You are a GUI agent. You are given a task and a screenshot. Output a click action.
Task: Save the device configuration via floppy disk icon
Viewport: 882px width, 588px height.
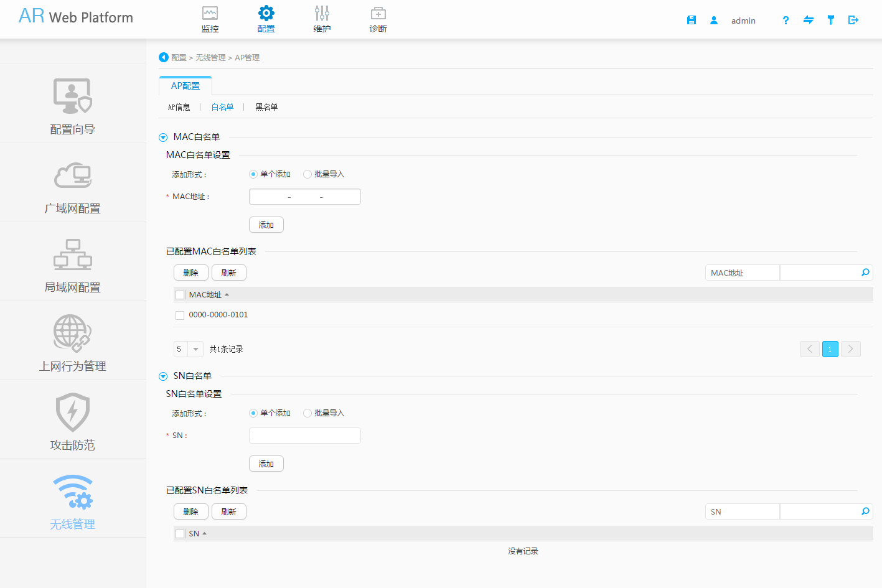[691, 19]
